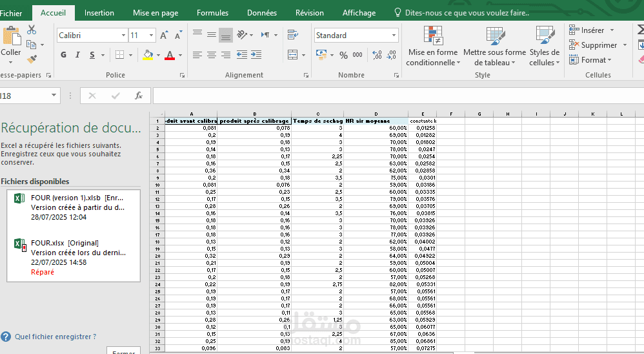Open the Calibri font name dropdown
This screenshot has width=644, height=354.
(x=123, y=36)
